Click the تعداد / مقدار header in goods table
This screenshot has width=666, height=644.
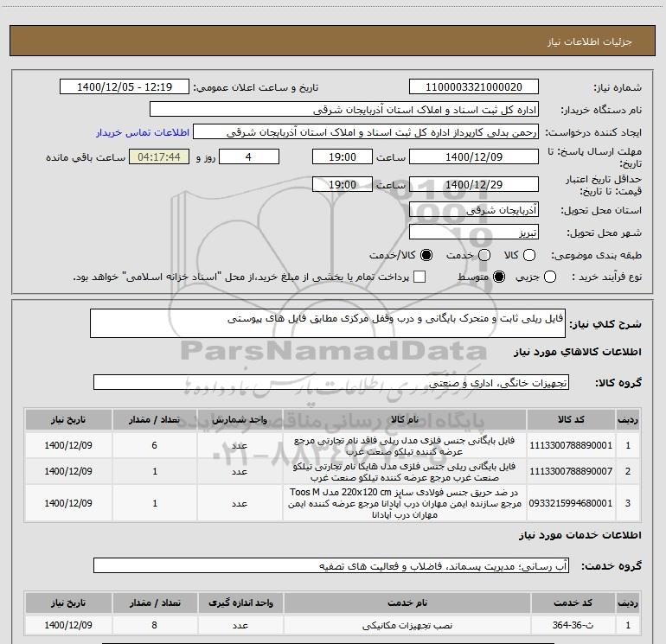click(154, 419)
